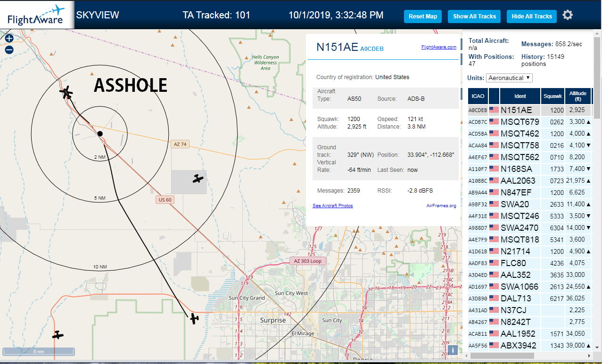Open the AirFrames.org link
The height and width of the screenshot is (364, 602).
441,206
